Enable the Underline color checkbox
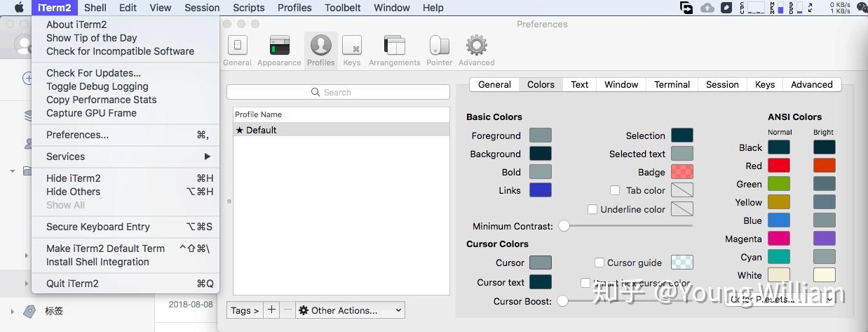 point(592,209)
